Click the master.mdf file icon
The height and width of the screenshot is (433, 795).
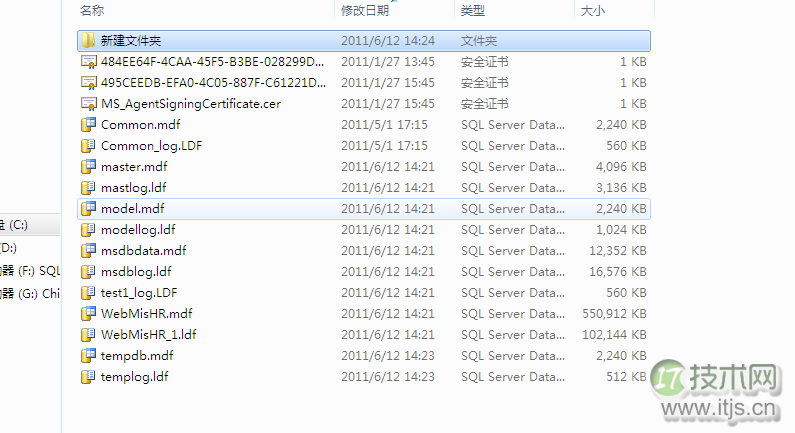88,167
